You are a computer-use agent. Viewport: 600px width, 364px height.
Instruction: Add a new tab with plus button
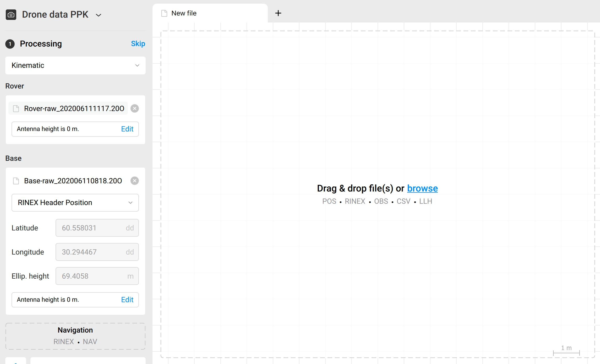pyautogui.click(x=278, y=13)
